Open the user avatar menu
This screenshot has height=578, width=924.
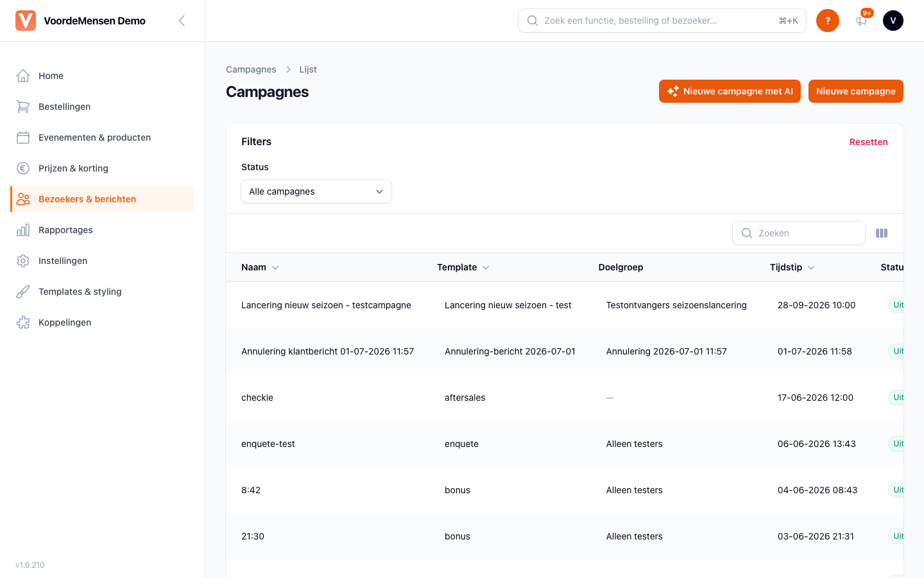click(x=893, y=21)
